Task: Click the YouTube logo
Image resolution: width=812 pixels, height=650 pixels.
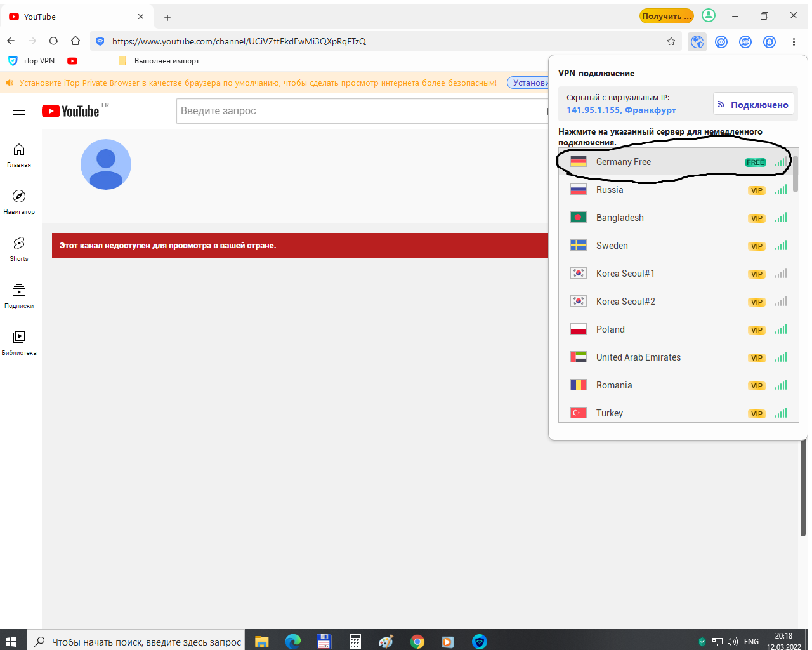Action: 70,111
